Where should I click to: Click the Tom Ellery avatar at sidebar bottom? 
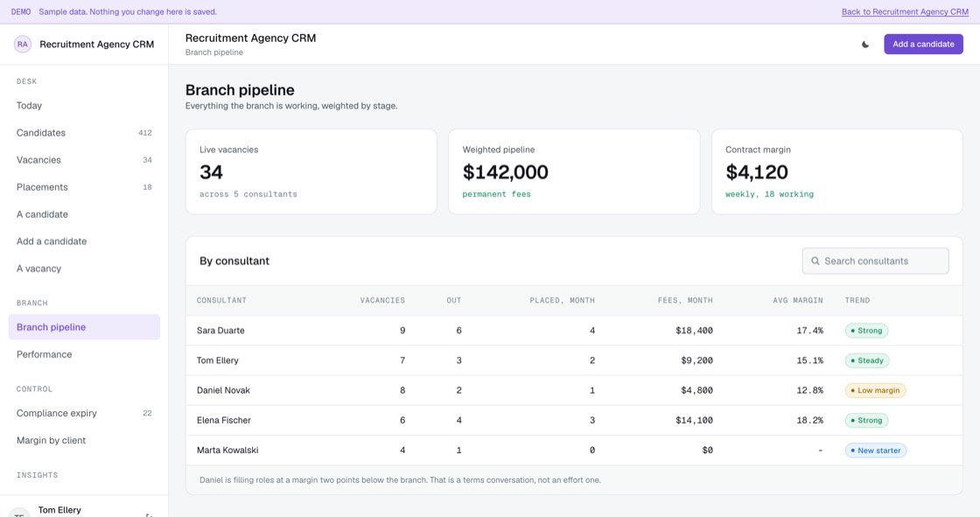pos(18,513)
